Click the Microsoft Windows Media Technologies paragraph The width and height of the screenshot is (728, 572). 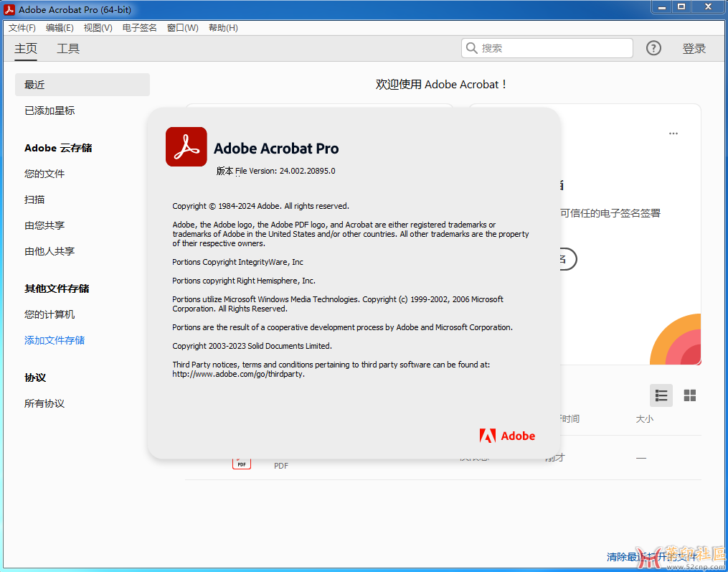(338, 304)
